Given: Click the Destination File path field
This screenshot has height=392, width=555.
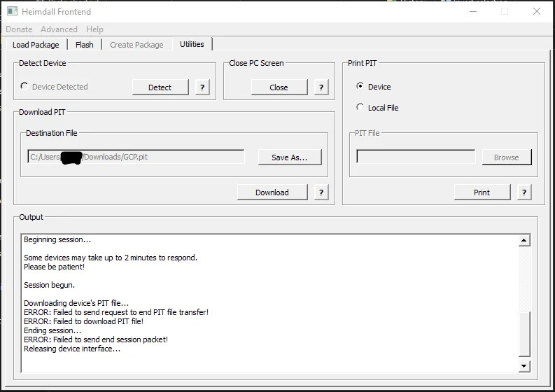Looking at the screenshot, I should tap(136, 157).
